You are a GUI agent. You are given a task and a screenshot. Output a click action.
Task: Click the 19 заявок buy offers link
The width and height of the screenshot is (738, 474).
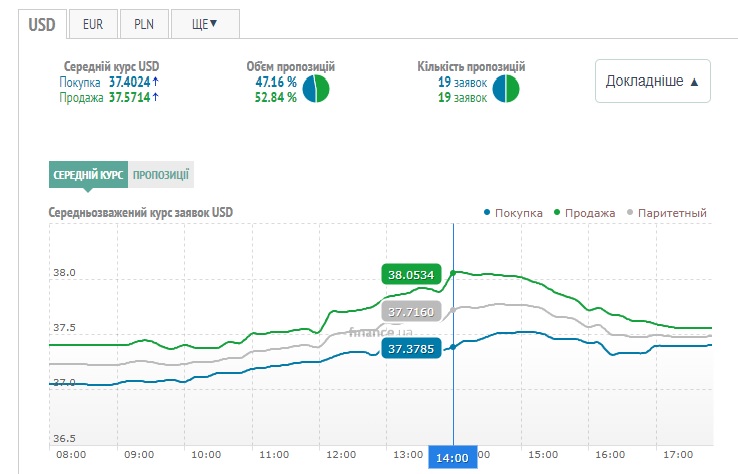[x=462, y=82]
